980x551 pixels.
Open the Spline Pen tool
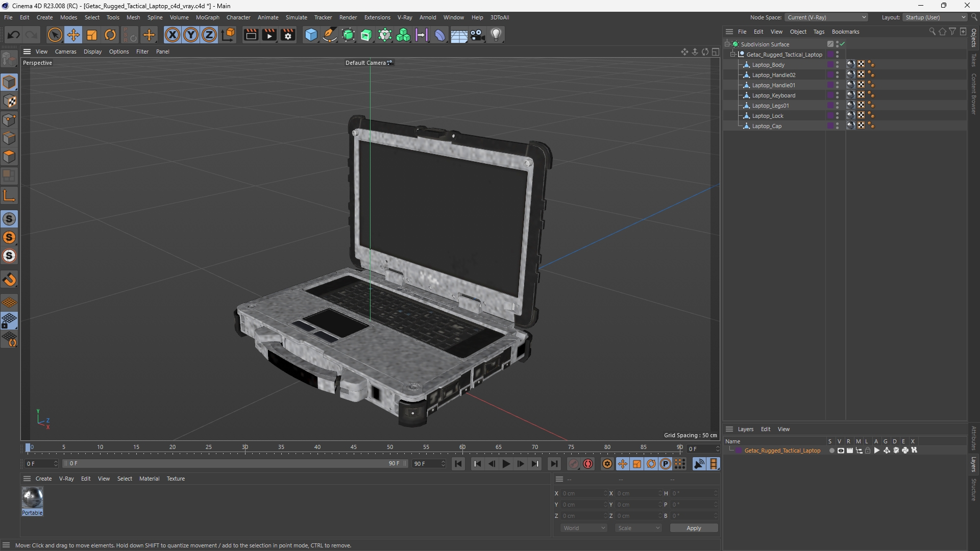click(x=330, y=35)
